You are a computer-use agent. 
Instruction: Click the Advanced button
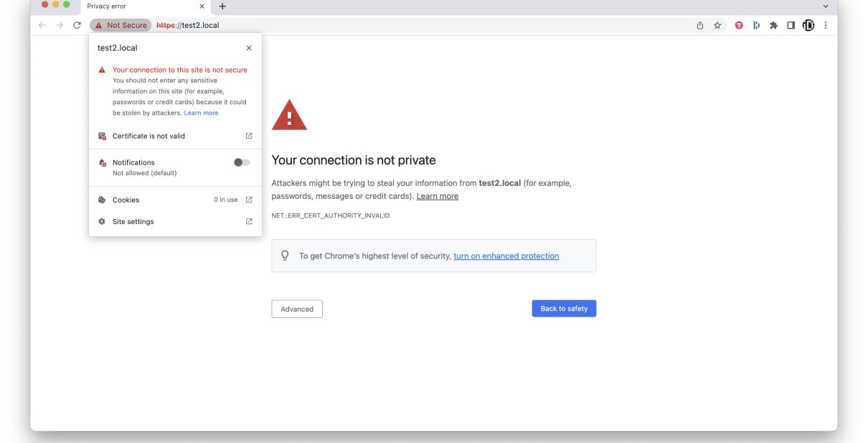coord(297,309)
